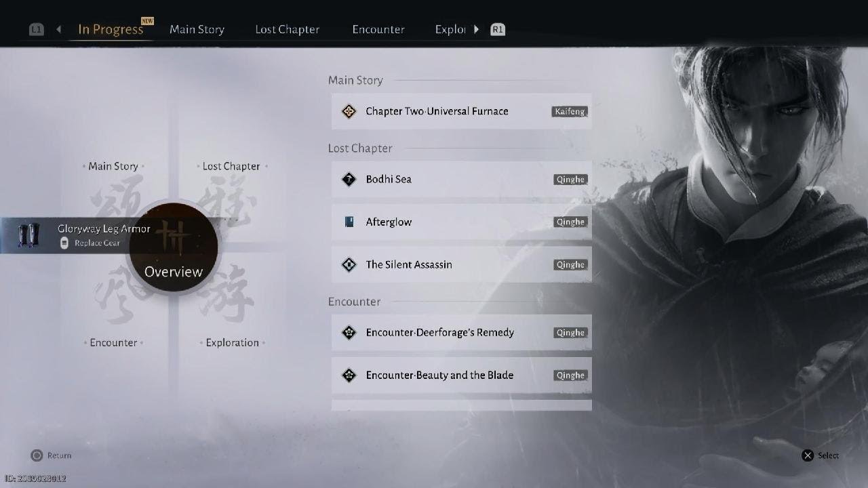The image size is (868, 488).
Task: Click the ID number text
Action: 35,479
